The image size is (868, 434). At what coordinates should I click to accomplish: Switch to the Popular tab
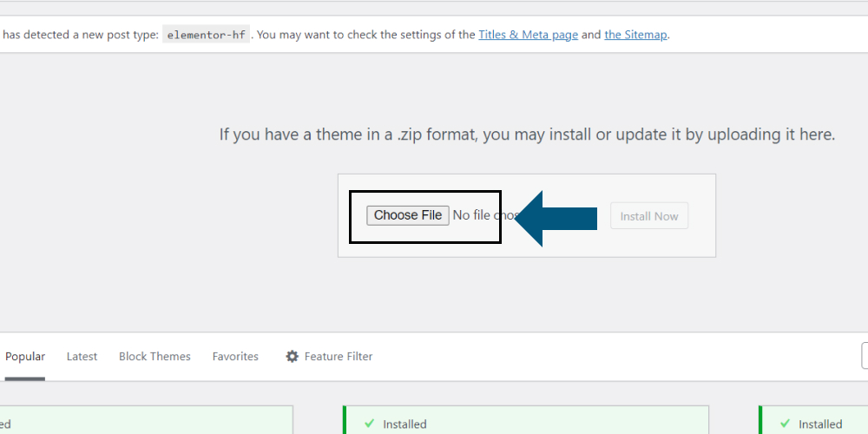click(x=25, y=357)
